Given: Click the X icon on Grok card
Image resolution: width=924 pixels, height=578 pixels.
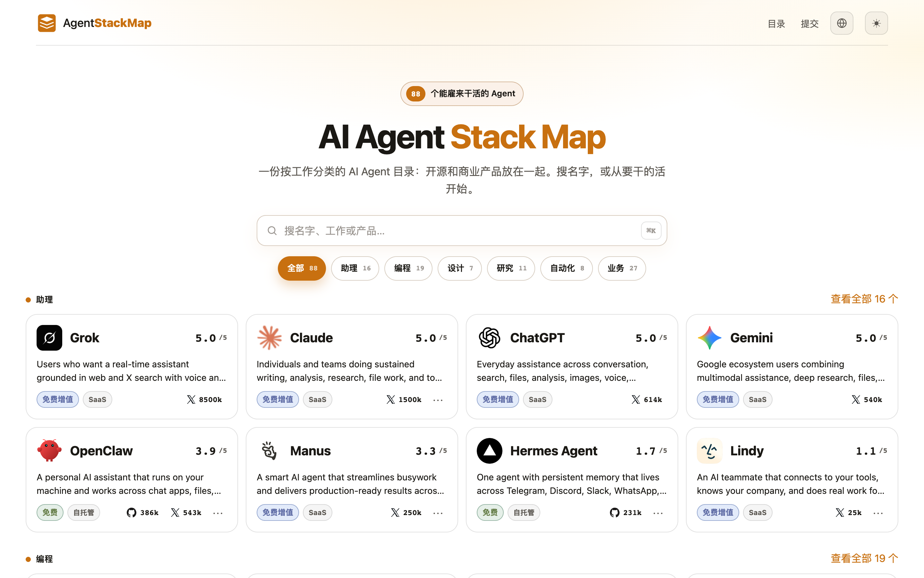Looking at the screenshot, I should 191,399.
